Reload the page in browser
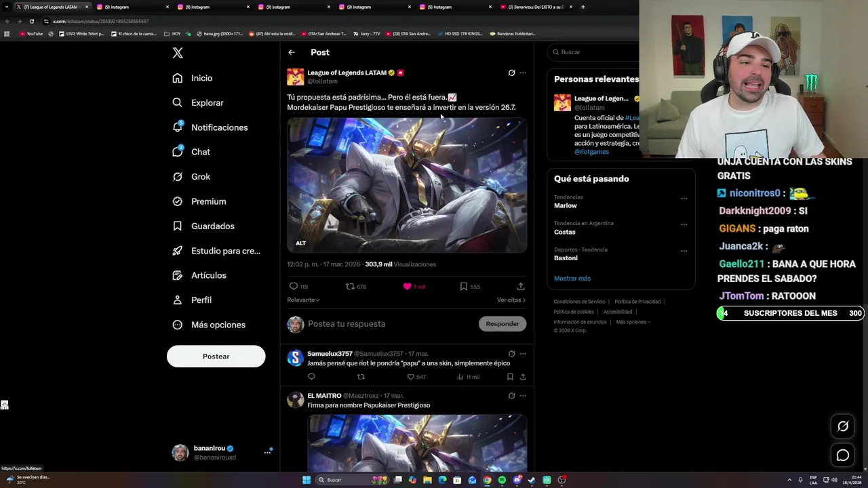The height and width of the screenshot is (488, 868). pos(31,21)
